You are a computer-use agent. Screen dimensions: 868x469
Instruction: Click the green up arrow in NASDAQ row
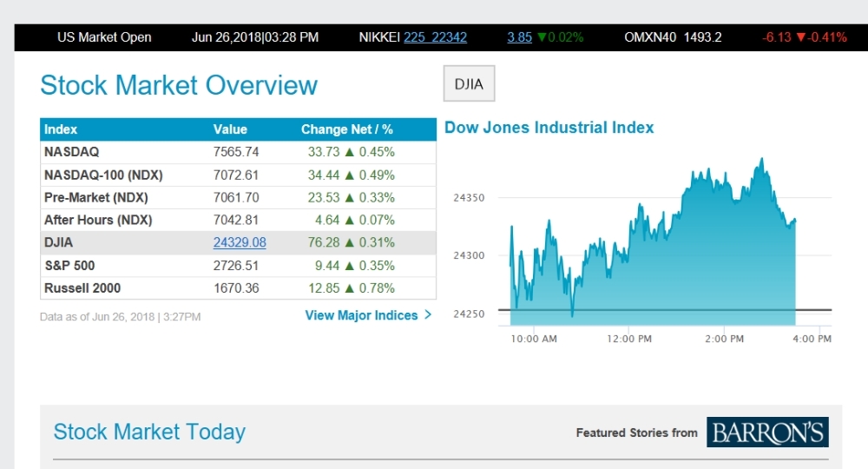(x=350, y=152)
